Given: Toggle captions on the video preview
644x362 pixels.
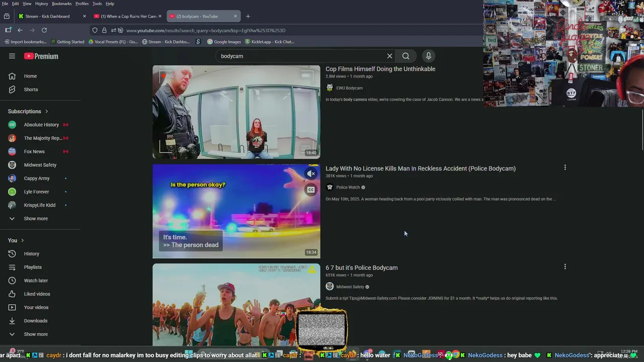Looking at the screenshot, I should 311,190.
